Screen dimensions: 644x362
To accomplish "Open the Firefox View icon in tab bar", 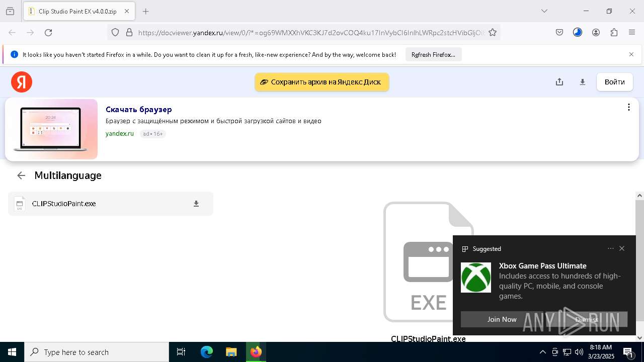I will (x=10, y=11).
